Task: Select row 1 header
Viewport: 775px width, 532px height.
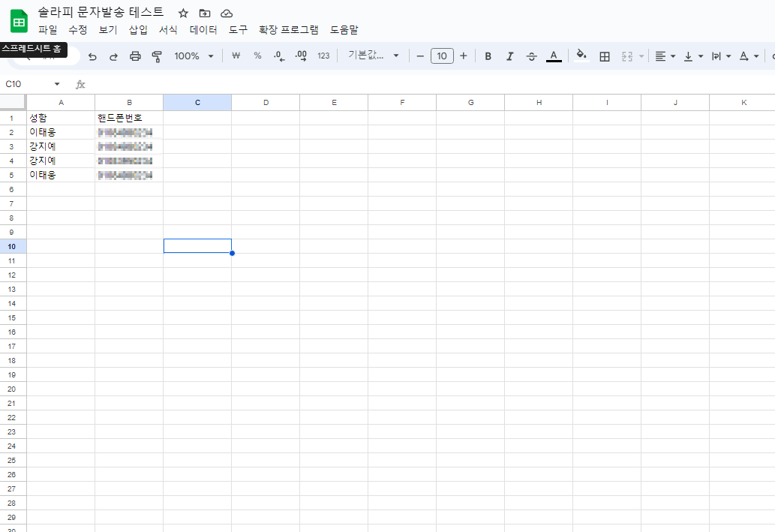Action: [x=12, y=118]
